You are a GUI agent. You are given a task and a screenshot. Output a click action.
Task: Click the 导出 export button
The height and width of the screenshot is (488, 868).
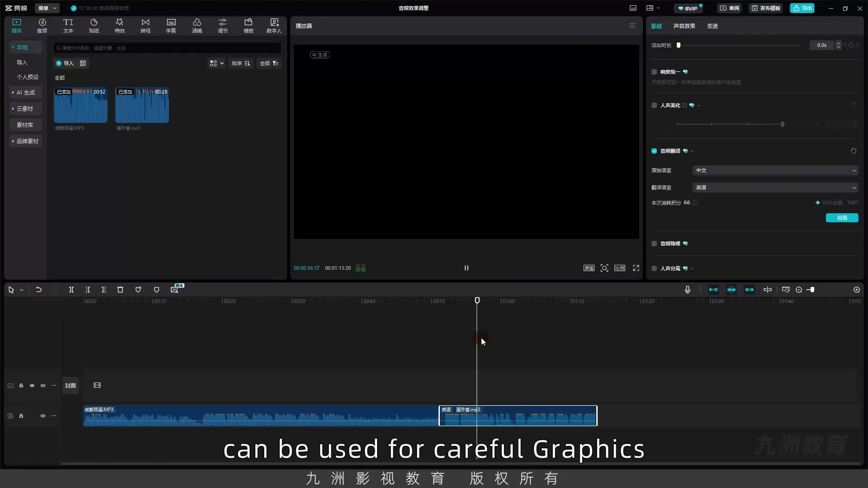[x=802, y=8]
